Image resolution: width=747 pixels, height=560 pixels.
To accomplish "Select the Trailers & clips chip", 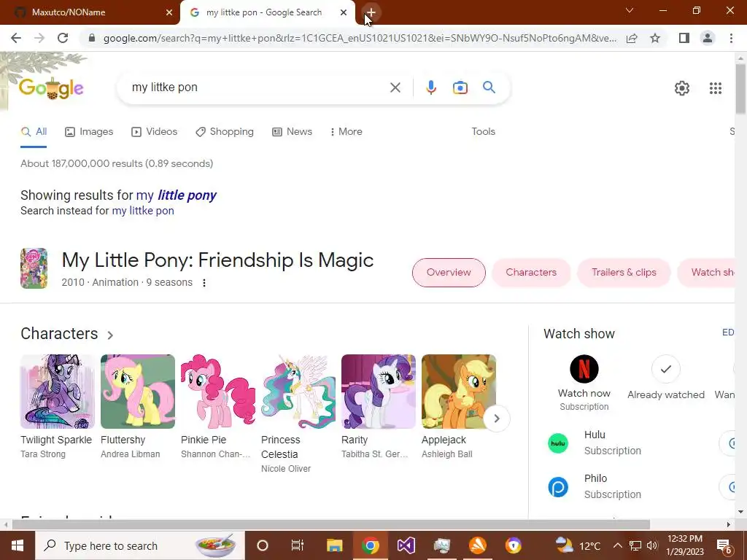I will pyautogui.click(x=624, y=273).
